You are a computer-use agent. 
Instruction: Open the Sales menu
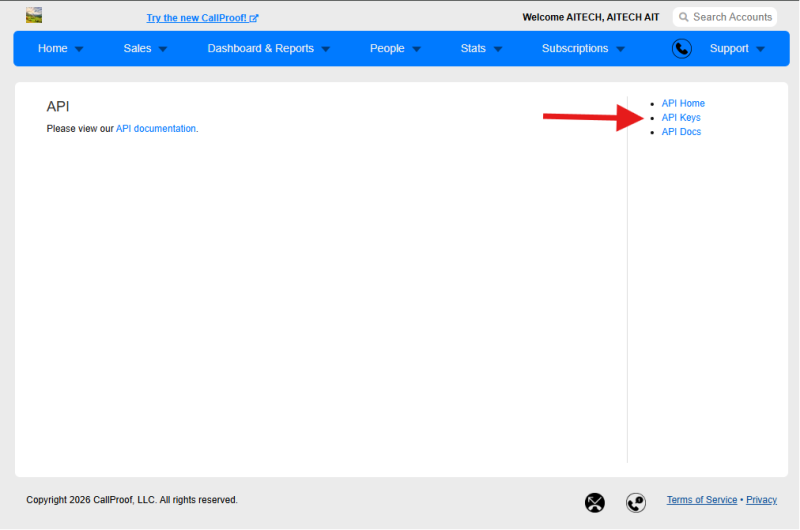tap(137, 48)
